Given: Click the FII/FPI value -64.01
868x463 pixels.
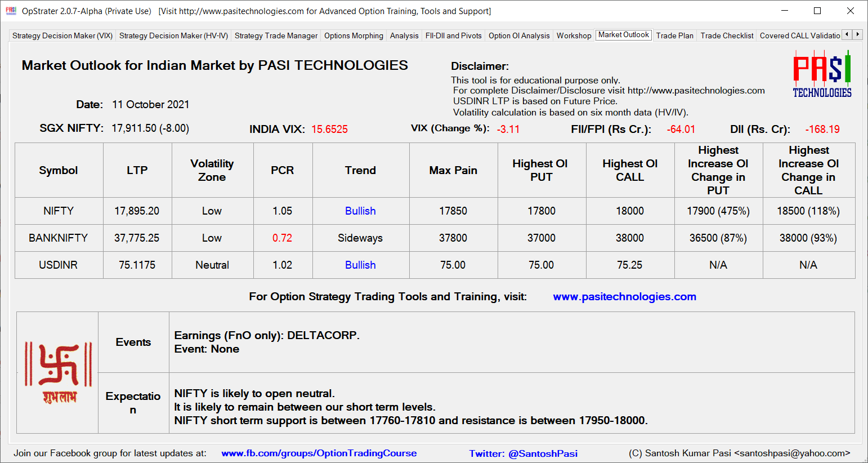Looking at the screenshot, I should pos(681,129).
